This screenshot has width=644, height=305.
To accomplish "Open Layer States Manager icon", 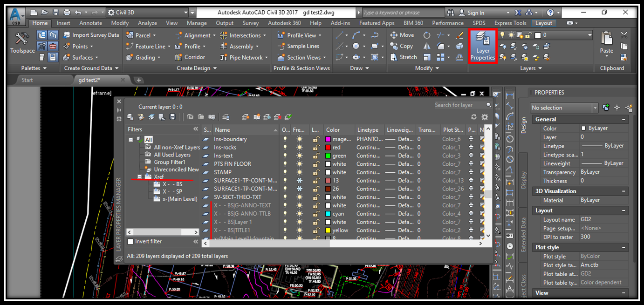I will tap(212, 117).
